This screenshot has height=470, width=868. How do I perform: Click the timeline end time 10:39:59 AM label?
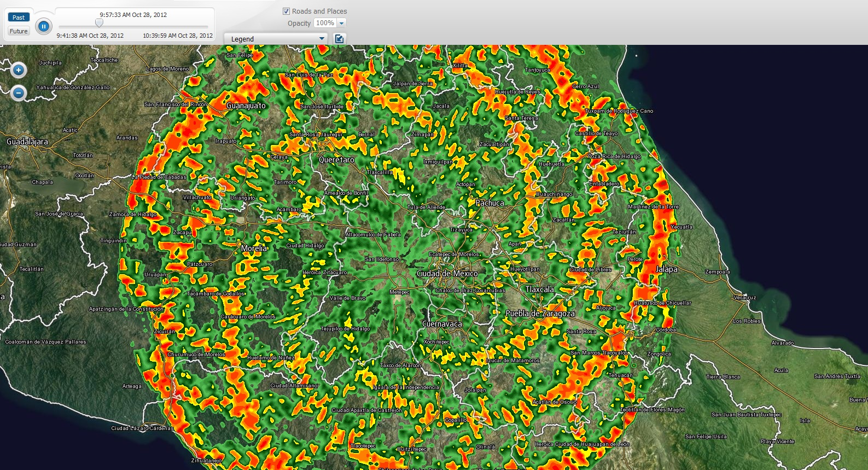[x=178, y=36]
